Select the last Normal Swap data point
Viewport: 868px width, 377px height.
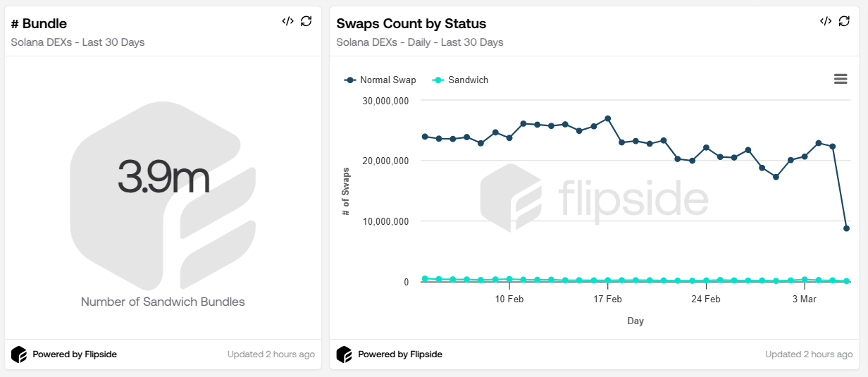pos(846,228)
